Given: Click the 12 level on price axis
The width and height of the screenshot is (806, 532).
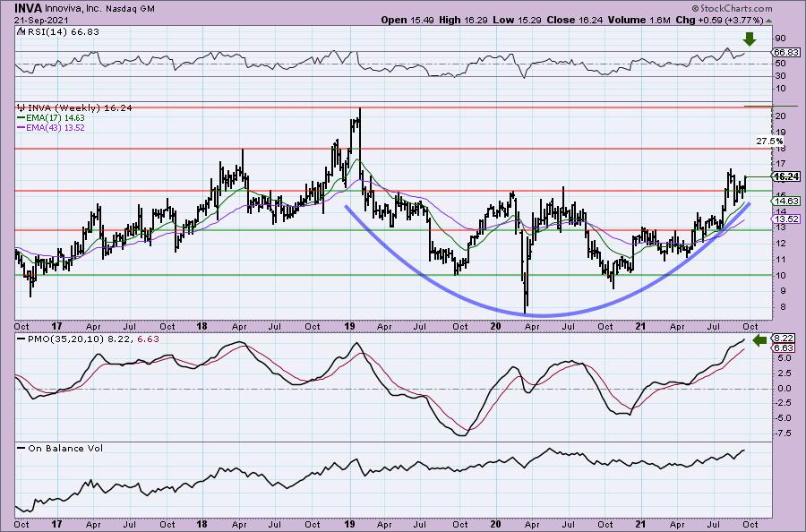Looking at the screenshot, I should point(780,243).
